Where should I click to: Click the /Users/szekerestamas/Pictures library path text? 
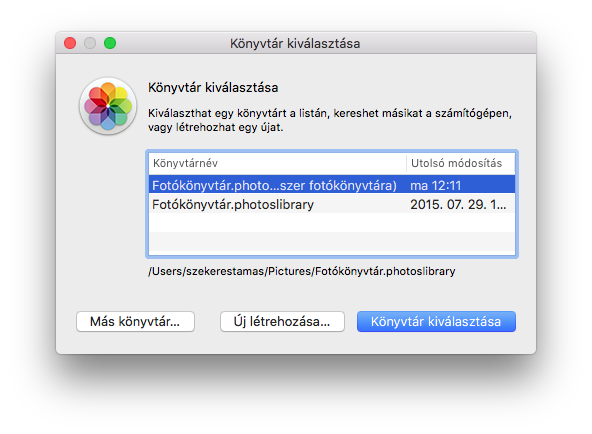tap(302, 271)
